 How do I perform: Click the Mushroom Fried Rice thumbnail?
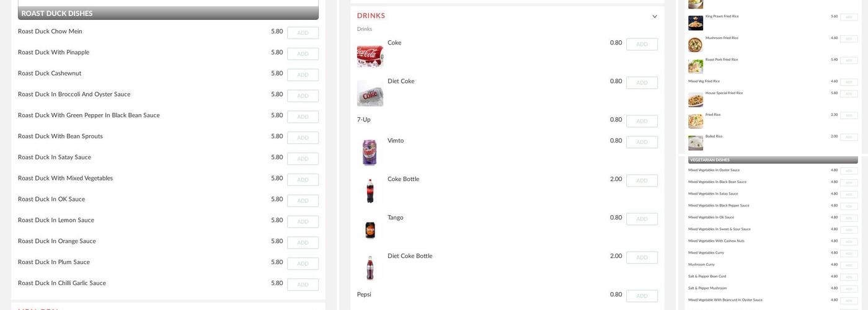pyautogui.click(x=695, y=45)
